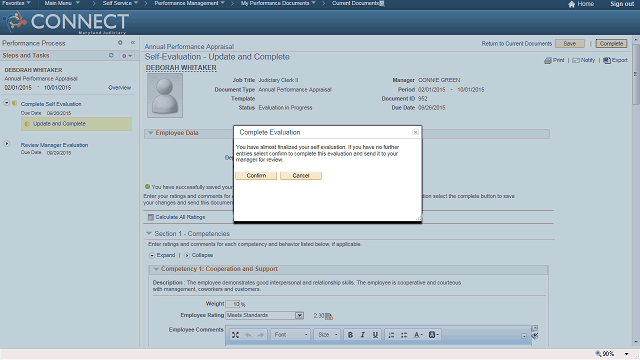640x360 pixels.
Task: Click the Calculate All Ratings icon
Action: pos(151,217)
